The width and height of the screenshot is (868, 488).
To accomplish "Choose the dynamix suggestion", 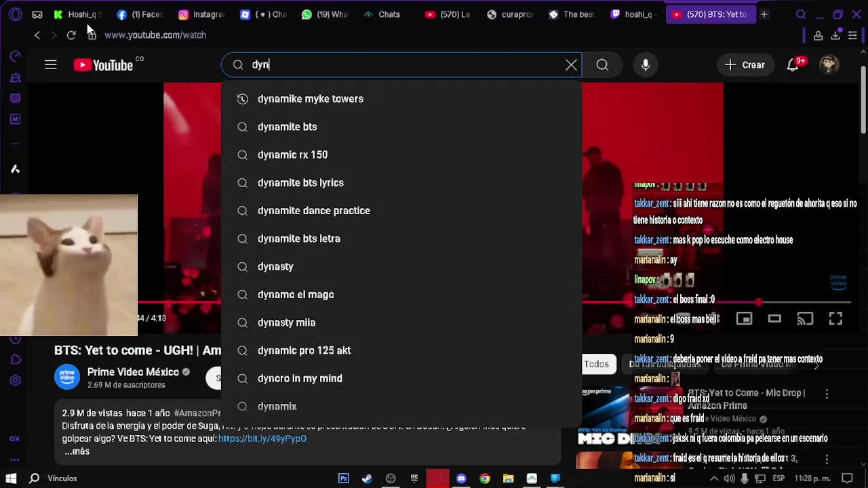I will tap(401, 407).
